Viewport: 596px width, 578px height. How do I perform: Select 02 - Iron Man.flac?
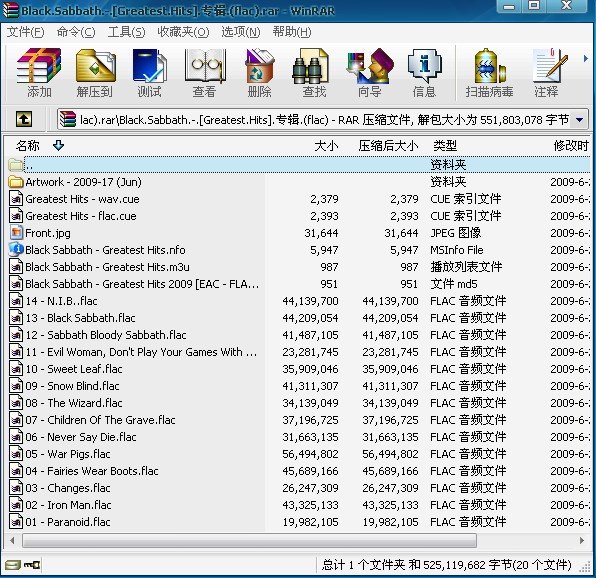68,505
